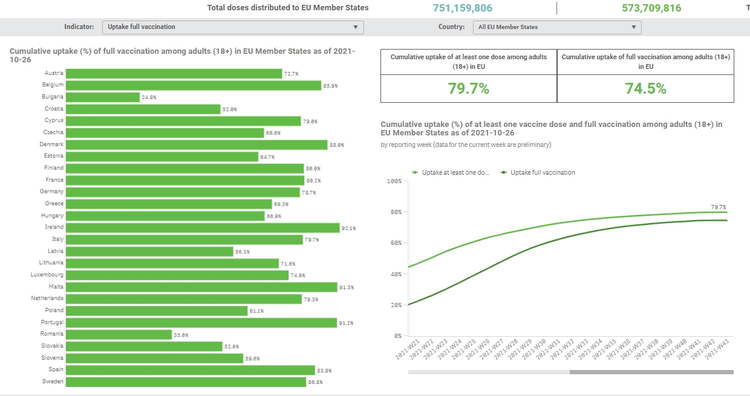This screenshot has height=396, width=750.
Task: Click 'Uptake at least one dose' legend marker
Action: 415,173
